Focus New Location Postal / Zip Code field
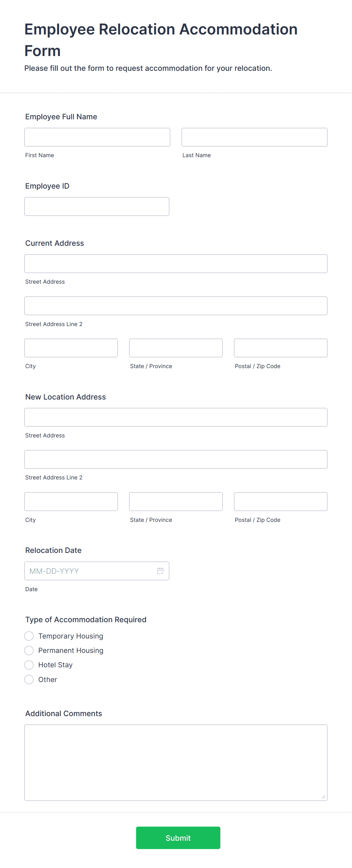 click(x=281, y=501)
